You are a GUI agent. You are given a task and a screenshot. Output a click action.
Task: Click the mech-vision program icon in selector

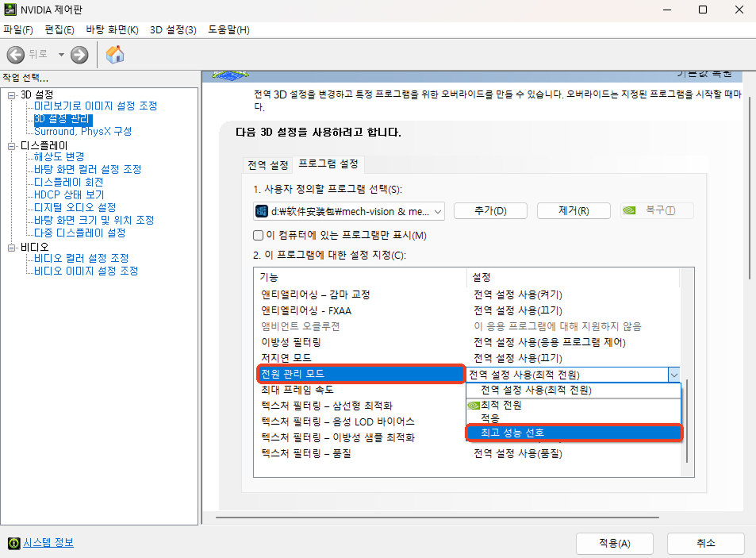[261, 211]
